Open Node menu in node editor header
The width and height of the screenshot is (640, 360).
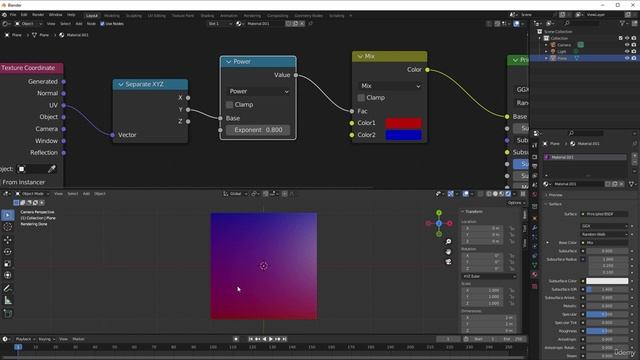pyautogui.click(x=91, y=24)
